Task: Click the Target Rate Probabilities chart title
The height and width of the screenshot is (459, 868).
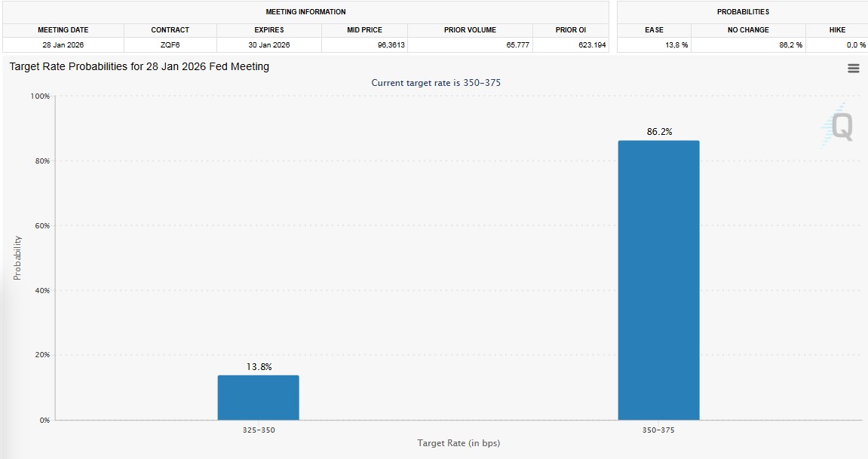Action: [139, 66]
